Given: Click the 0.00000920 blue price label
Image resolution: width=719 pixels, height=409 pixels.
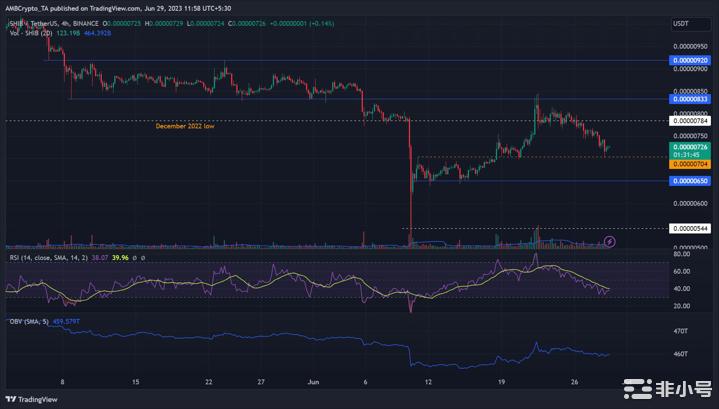Looking at the screenshot, I should click(x=690, y=60).
